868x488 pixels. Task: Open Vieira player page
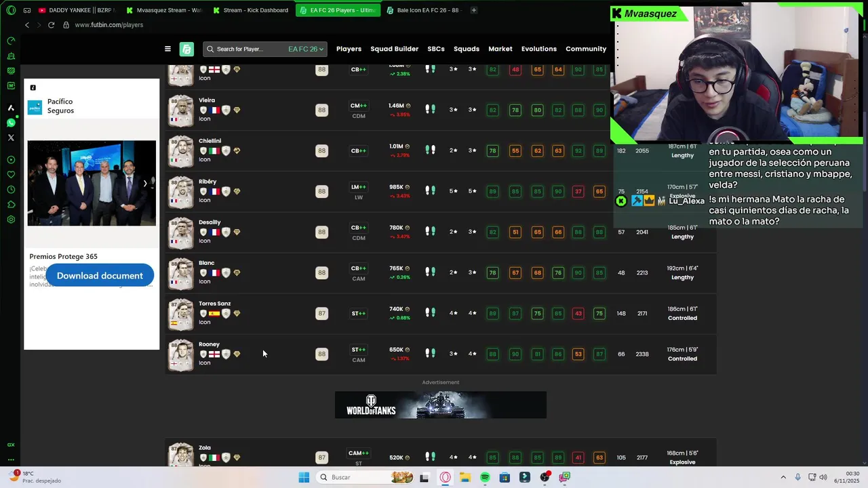point(207,100)
